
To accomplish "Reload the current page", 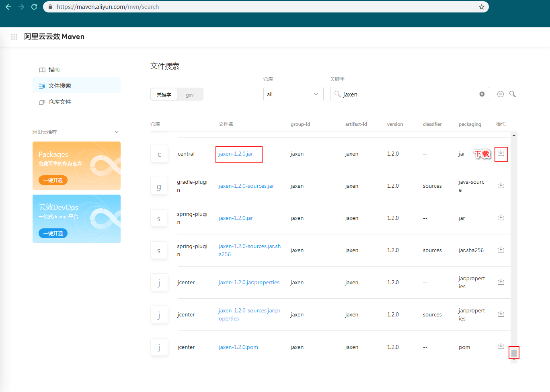I will (x=34, y=7).
